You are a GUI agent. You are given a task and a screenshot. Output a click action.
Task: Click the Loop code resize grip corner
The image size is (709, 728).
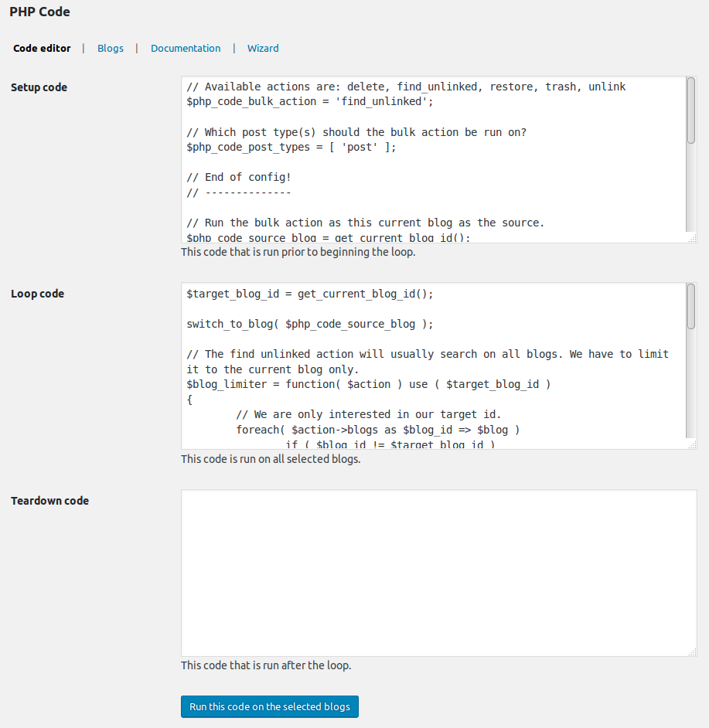point(692,445)
